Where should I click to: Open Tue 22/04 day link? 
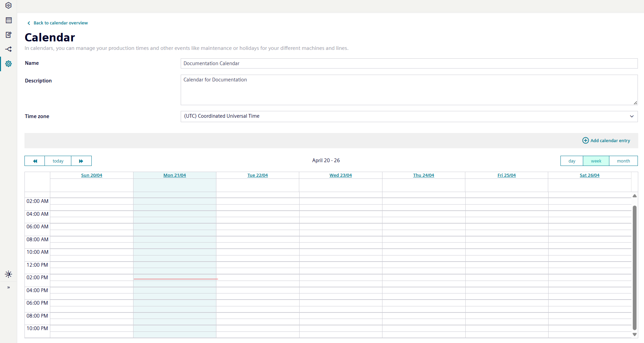[257, 175]
